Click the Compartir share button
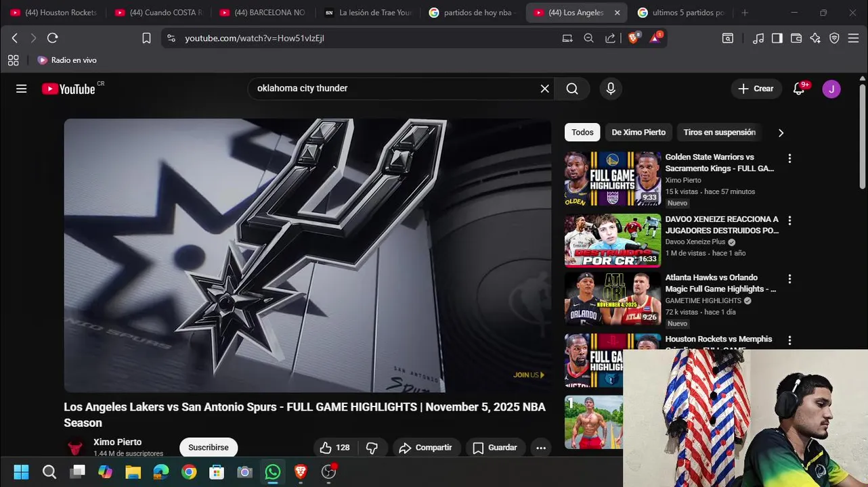Image resolution: width=868 pixels, height=487 pixels. (x=425, y=448)
